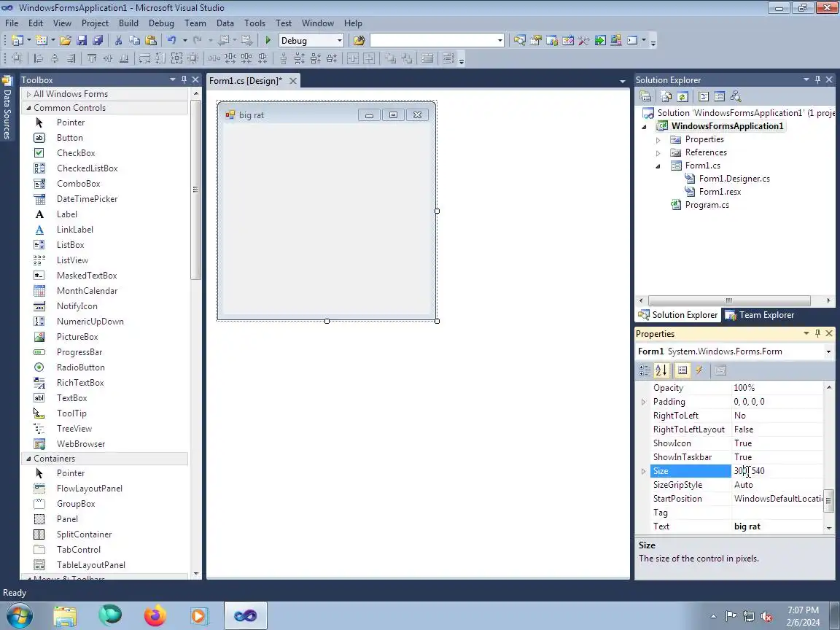Select Program.cs in Solution Explorer
The image size is (840, 630).
[707, 205]
